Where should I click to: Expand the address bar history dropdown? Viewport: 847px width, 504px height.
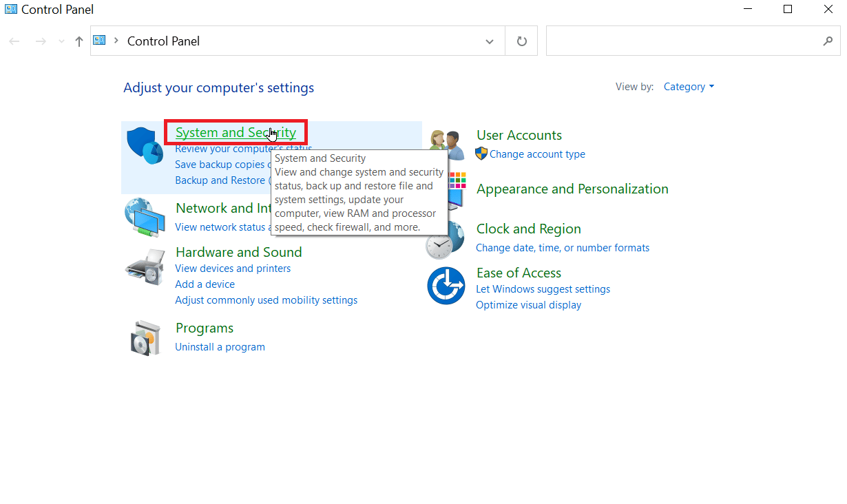point(490,41)
